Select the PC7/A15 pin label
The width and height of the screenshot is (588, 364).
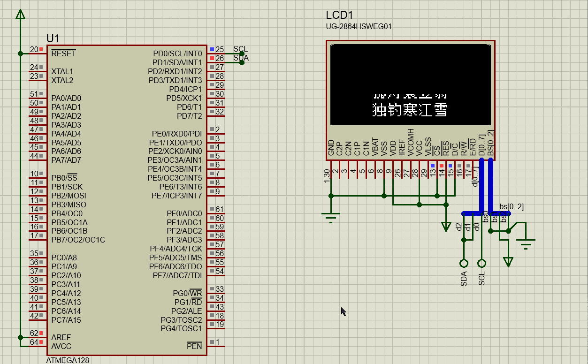66,320
